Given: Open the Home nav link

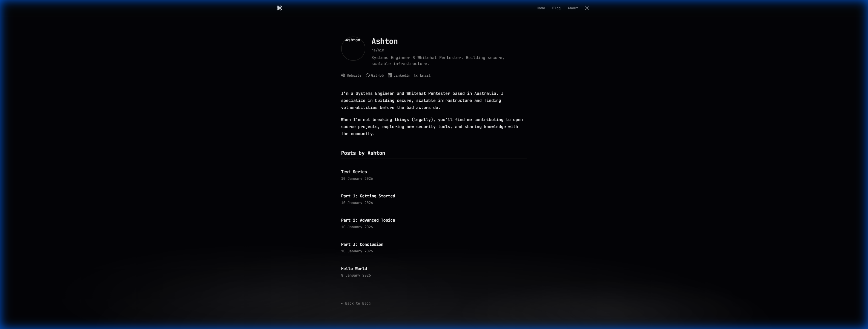Looking at the screenshot, I should 540,8.
